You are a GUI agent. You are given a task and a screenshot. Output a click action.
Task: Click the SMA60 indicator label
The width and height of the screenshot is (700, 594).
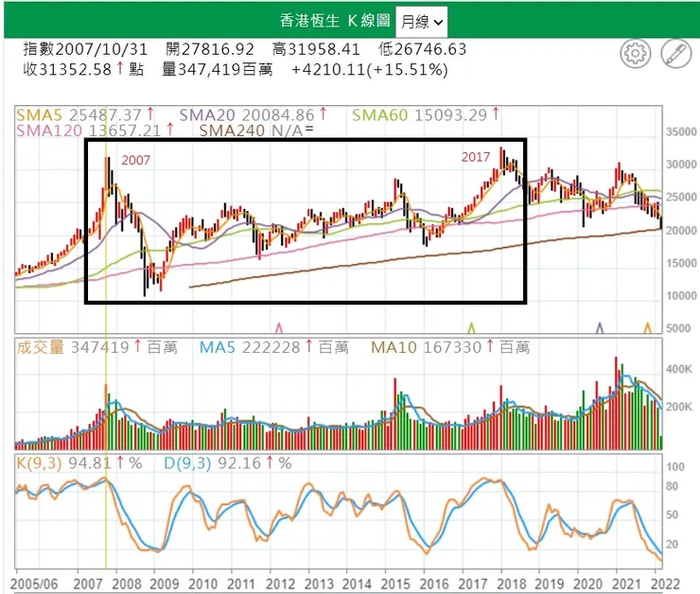[380, 115]
